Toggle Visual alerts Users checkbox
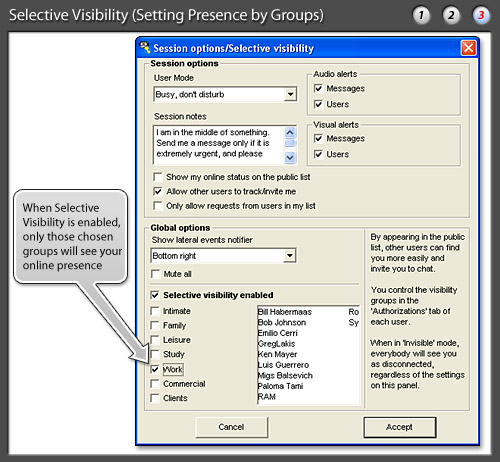The image size is (500, 462). [318, 154]
